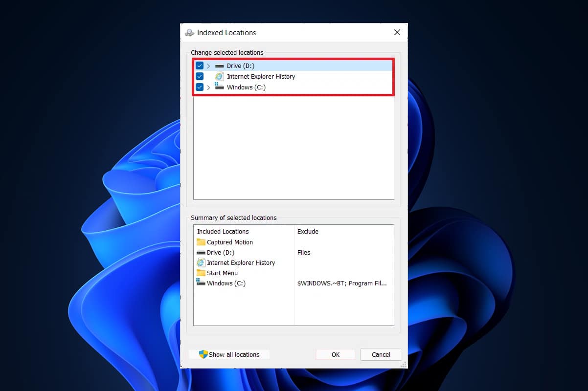Uncheck the Internet Explorer History checkbox
Image resolution: width=588 pixels, height=391 pixels.
(199, 76)
